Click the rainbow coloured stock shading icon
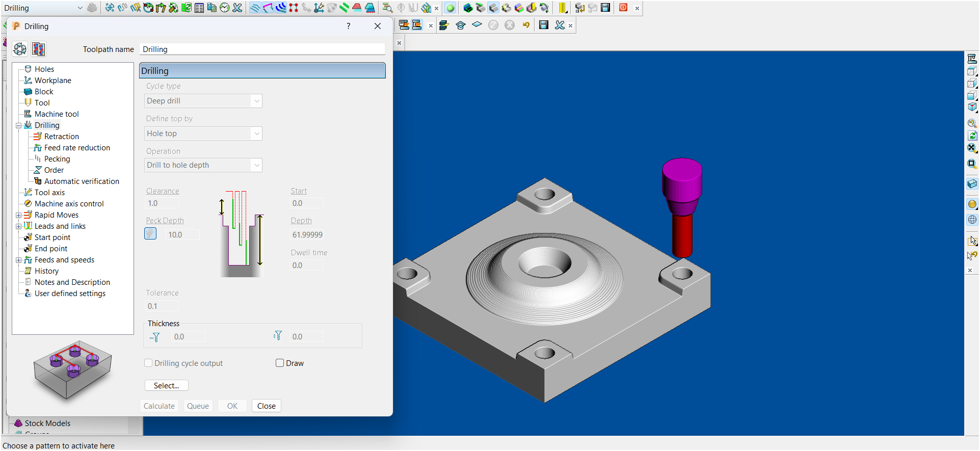 click(x=519, y=8)
